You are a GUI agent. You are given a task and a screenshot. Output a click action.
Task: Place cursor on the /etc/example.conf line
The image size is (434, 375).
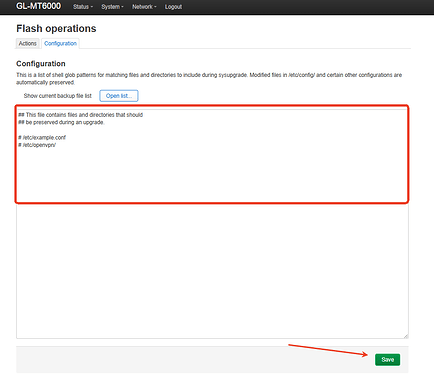42,137
